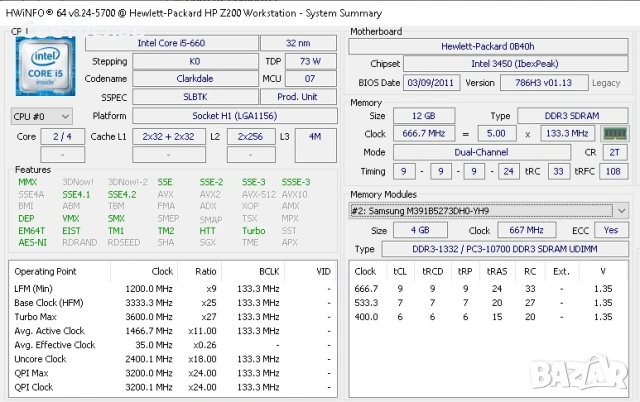The image size is (640, 402).
Task: Click the tRFC timing value 108
Action: pyautogui.click(x=613, y=171)
